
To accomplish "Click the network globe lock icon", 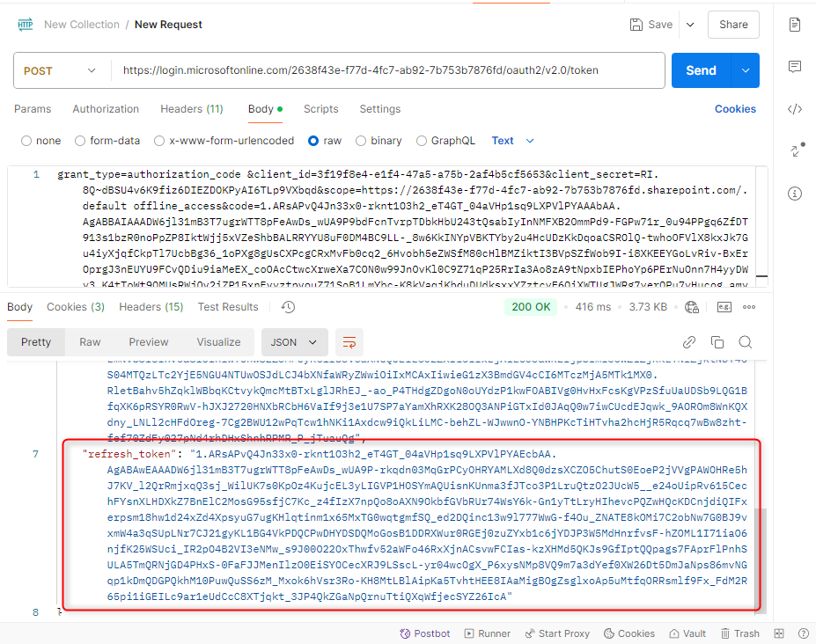I will point(692,307).
